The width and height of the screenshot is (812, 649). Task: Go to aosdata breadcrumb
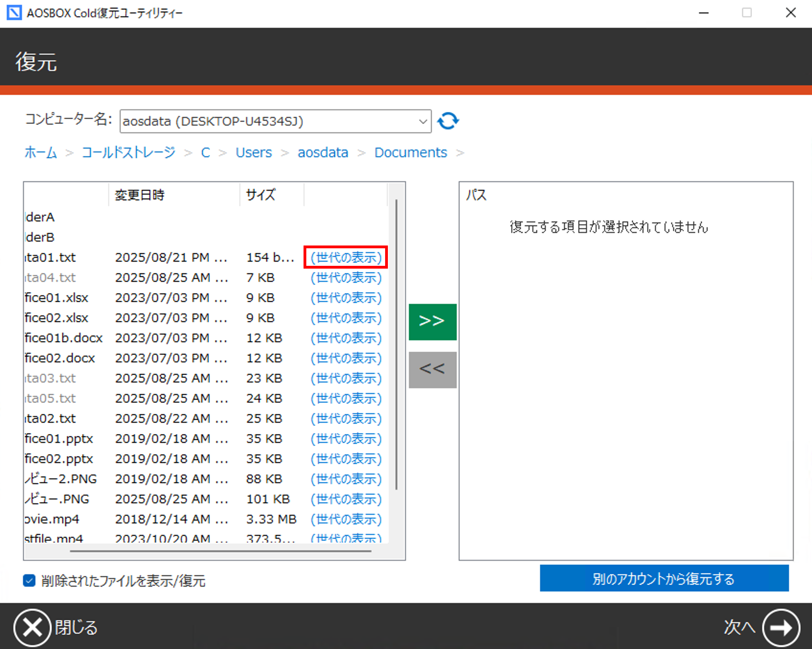click(323, 153)
